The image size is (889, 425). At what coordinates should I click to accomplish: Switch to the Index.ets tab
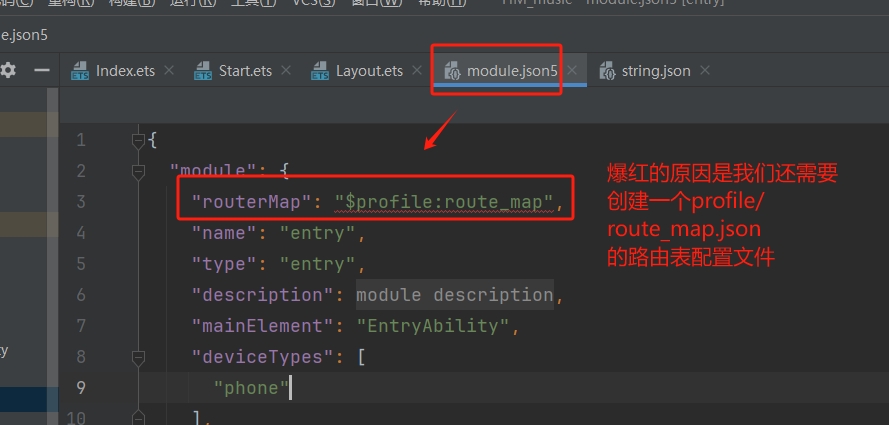click(x=125, y=71)
